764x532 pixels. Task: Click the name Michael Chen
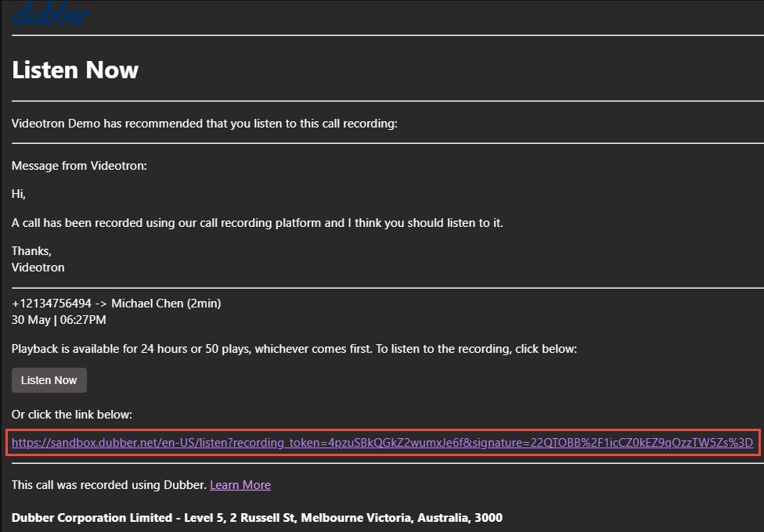pos(147,304)
